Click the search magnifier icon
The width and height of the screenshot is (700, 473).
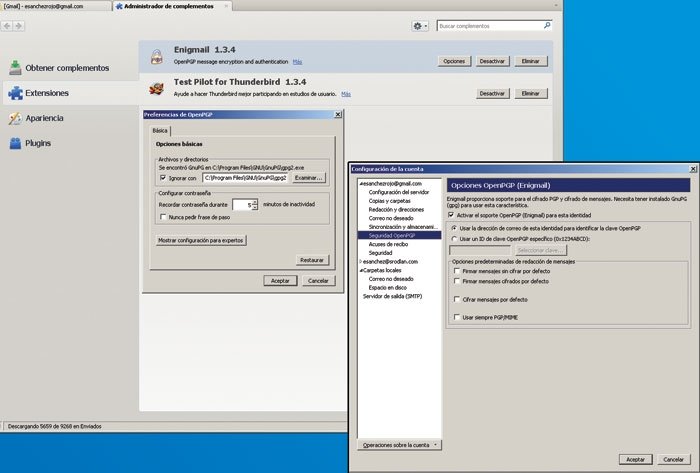[x=547, y=25]
